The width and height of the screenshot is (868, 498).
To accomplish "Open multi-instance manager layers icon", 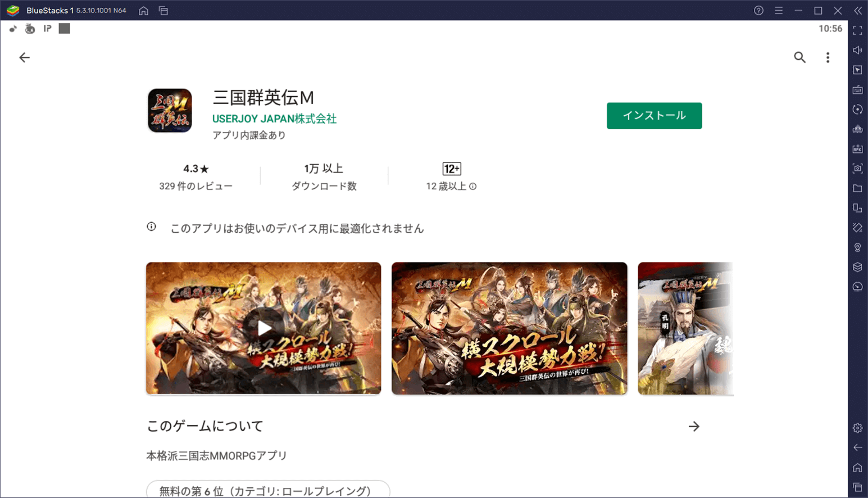I will pyautogui.click(x=857, y=267).
